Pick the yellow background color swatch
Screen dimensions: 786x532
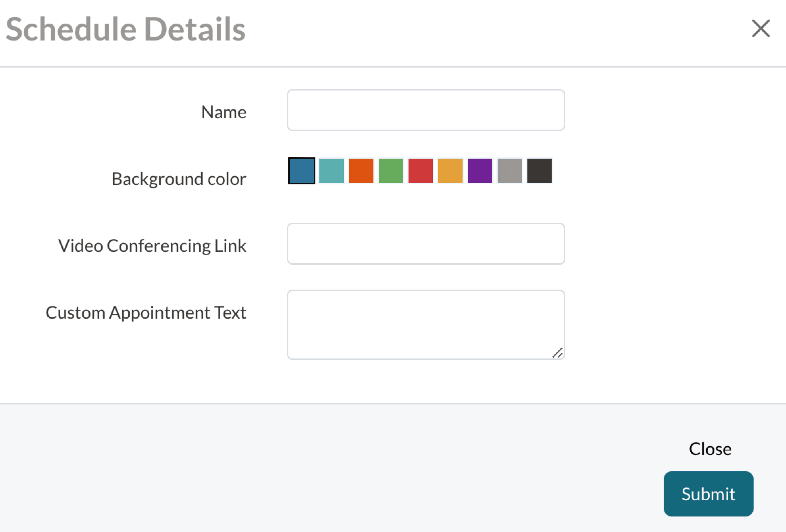click(450, 171)
